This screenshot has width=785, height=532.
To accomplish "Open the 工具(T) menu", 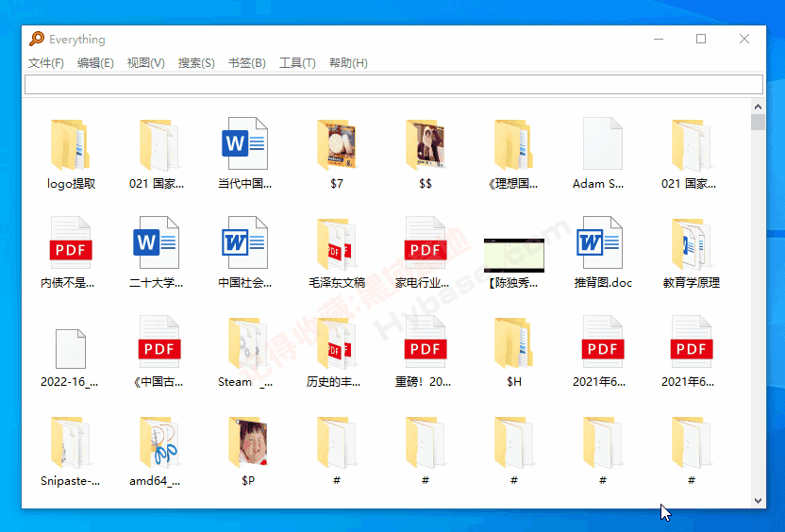I will (297, 63).
